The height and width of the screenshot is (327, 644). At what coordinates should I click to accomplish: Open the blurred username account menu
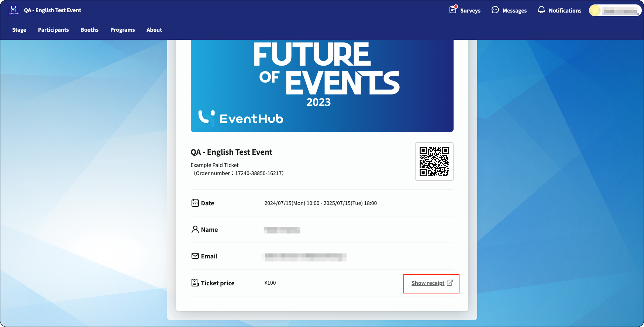click(x=620, y=11)
